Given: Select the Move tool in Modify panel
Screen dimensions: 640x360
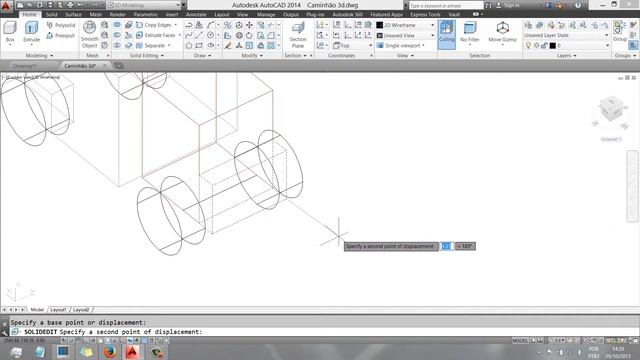Looking at the screenshot, I should coord(249,25).
